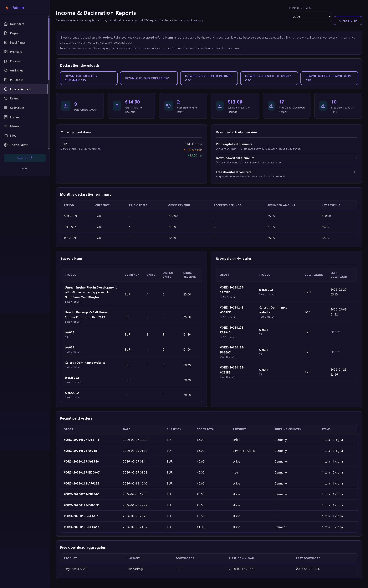Click the Pages document icon in sidebar
The width and height of the screenshot is (368, 588).
tap(6, 33)
